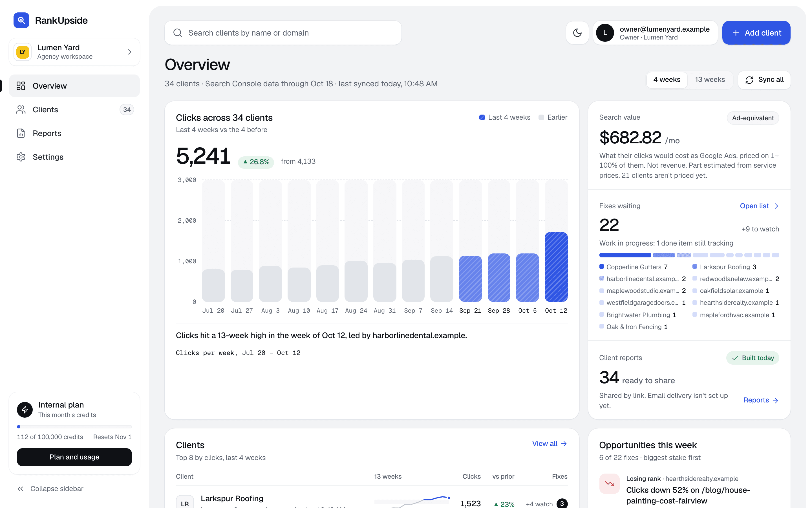
Task: Click the Clicks column header
Action: [471, 476]
